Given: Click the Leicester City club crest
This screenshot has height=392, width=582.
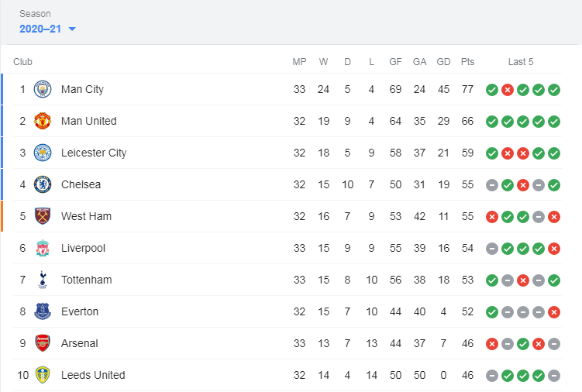Looking at the screenshot, I should tap(43, 153).
